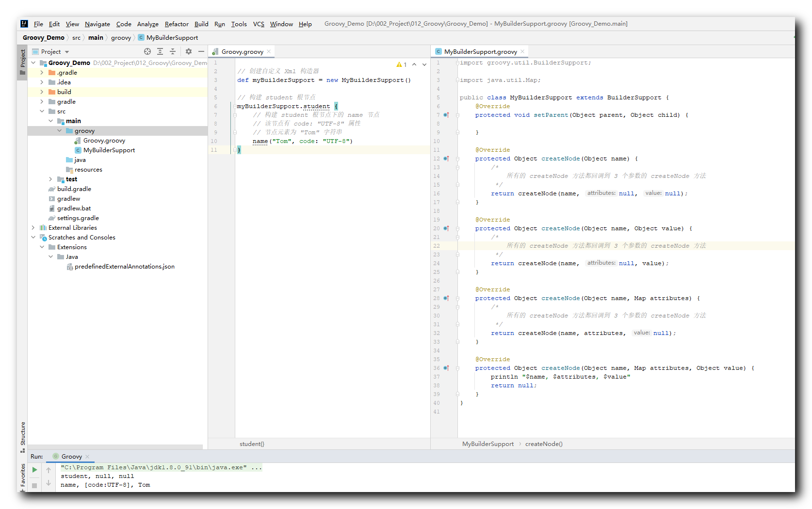Expand the External Libraries node
The width and height of the screenshot is (812, 509).
[32, 227]
